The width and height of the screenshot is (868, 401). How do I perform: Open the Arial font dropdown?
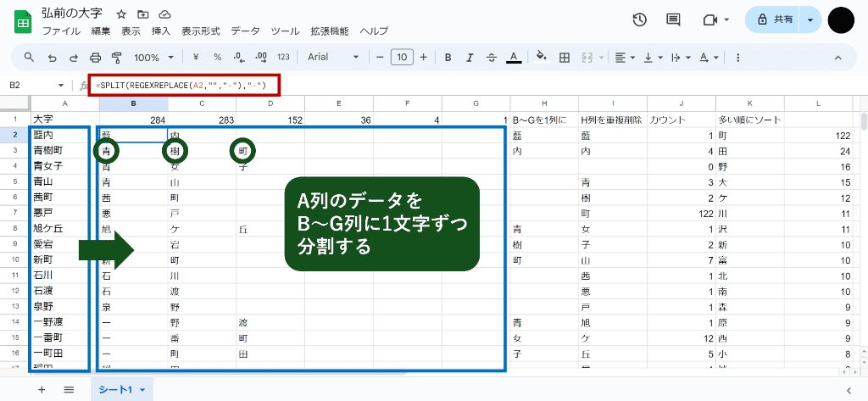331,58
